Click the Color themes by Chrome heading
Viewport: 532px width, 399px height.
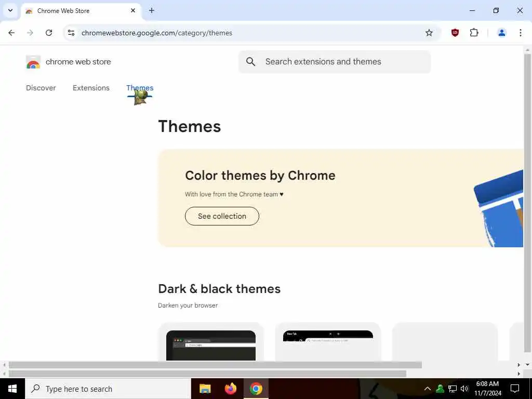[x=260, y=176]
